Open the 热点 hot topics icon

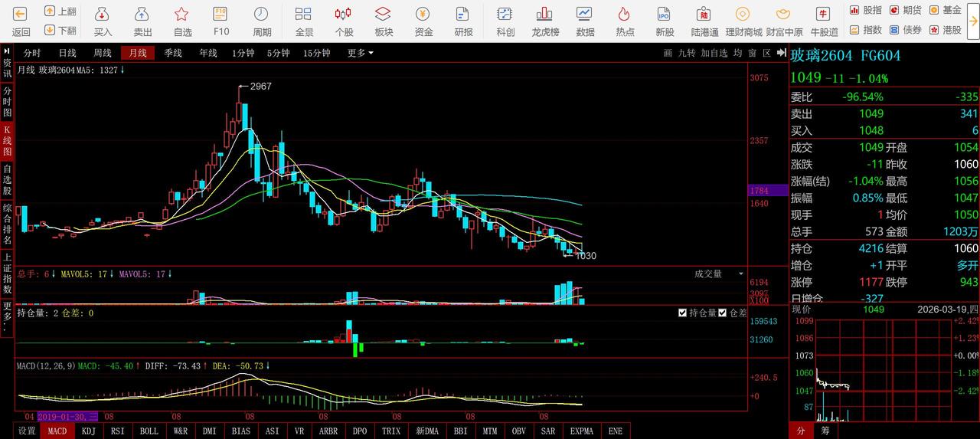[625, 14]
